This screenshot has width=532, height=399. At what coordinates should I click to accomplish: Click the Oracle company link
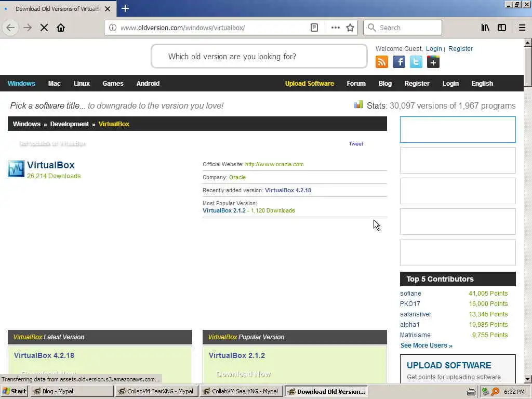[237, 178]
